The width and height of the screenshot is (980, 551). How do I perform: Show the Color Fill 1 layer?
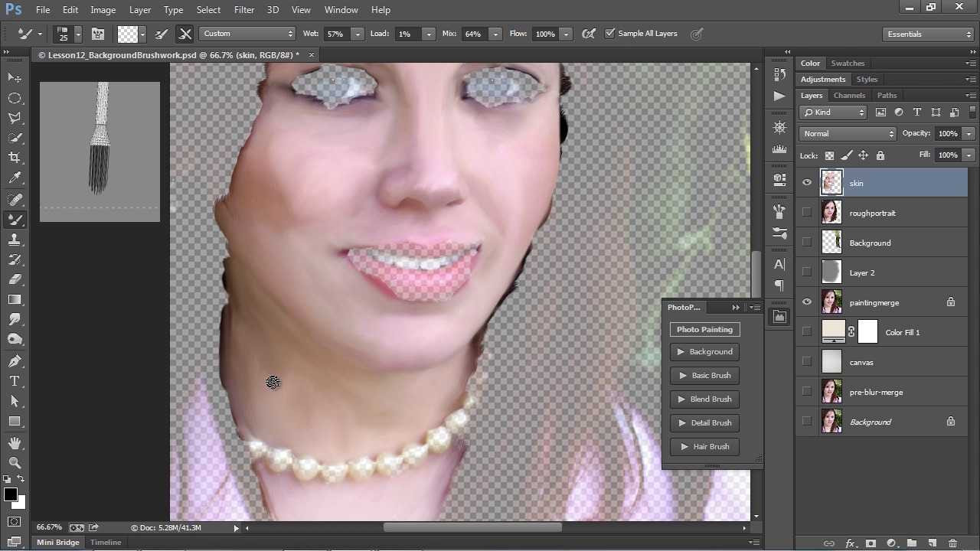click(806, 332)
